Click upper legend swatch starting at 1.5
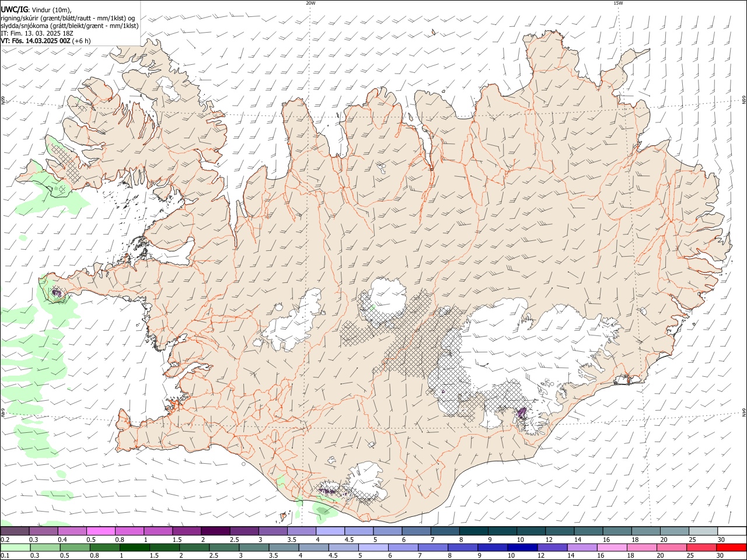This screenshot has width=747, height=560. [187, 531]
